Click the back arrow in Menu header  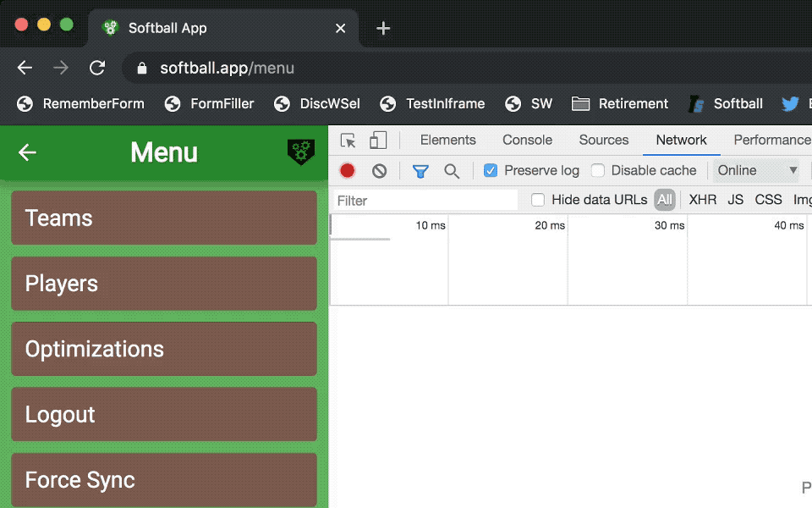pyautogui.click(x=27, y=152)
